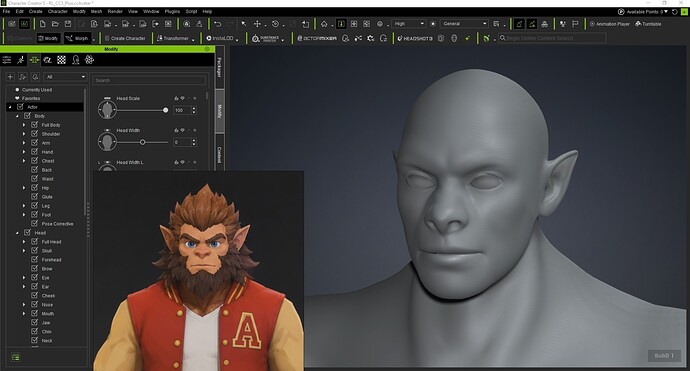
Task: Toggle the Shoulder checkbox
Action: click(34, 134)
